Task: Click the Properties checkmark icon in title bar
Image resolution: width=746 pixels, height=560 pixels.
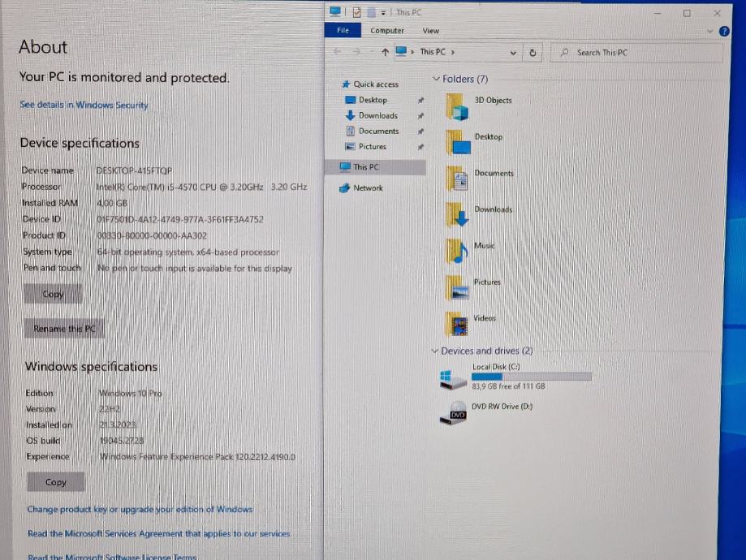Action: [x=357, y=12]
